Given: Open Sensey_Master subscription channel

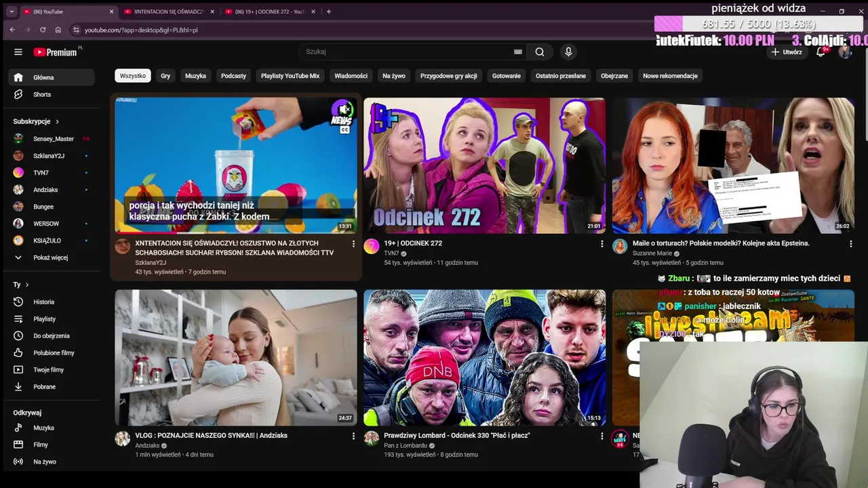Looking at the screenshot, I should [x=52, y=139].
